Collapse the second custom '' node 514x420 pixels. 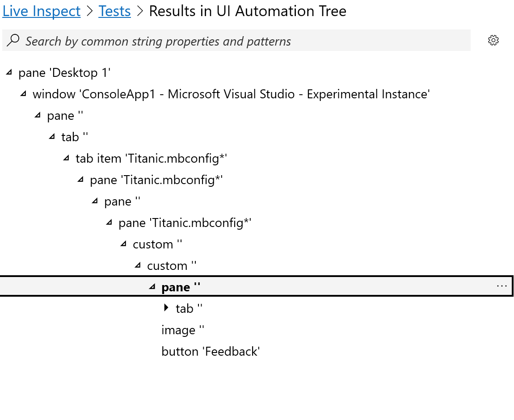pyautogui.click(x=137, y=265)
